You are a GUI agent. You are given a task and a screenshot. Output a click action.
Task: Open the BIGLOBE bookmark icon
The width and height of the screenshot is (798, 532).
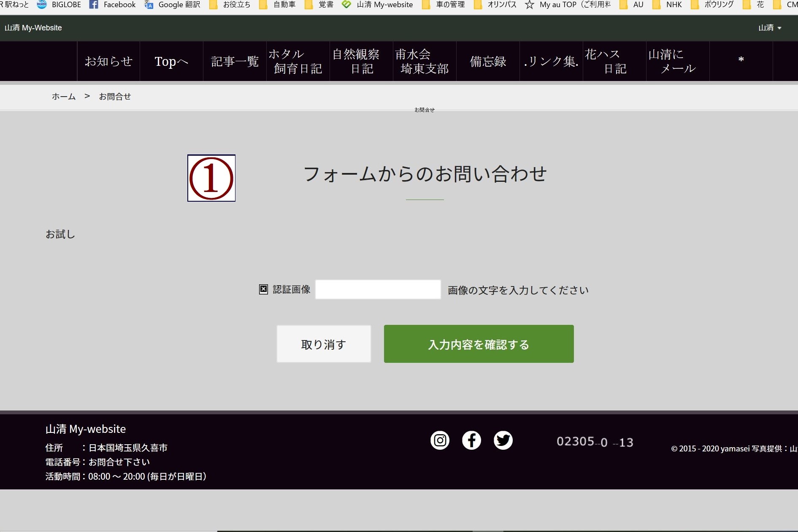coord(42,5)
